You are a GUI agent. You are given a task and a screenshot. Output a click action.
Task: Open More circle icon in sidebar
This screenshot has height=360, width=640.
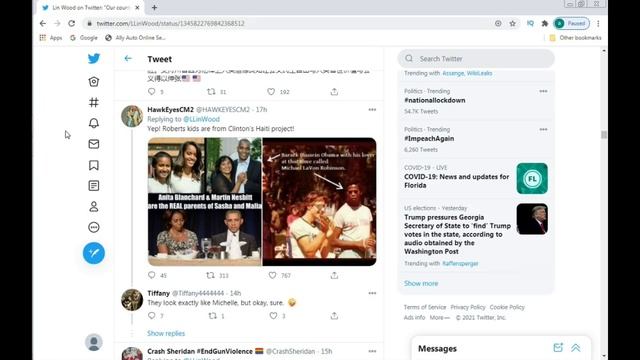tap(93, 227)
